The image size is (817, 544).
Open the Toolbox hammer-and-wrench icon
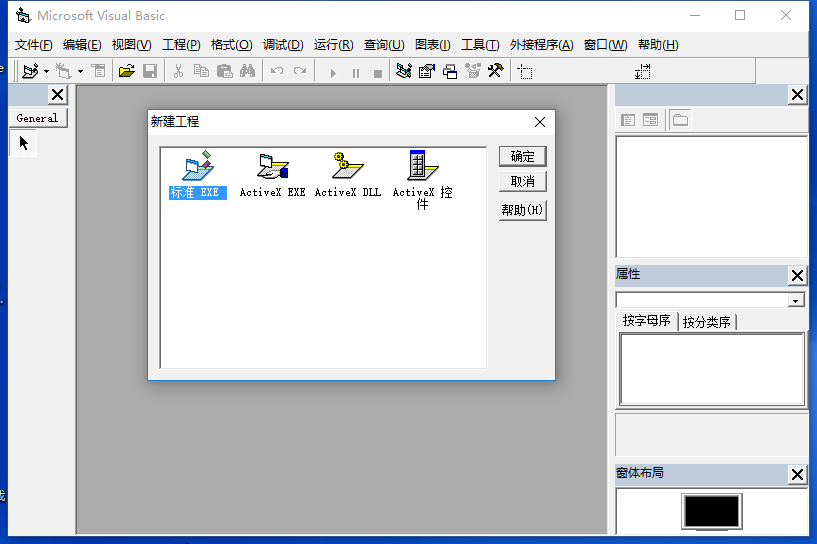(x=496, y=71)
